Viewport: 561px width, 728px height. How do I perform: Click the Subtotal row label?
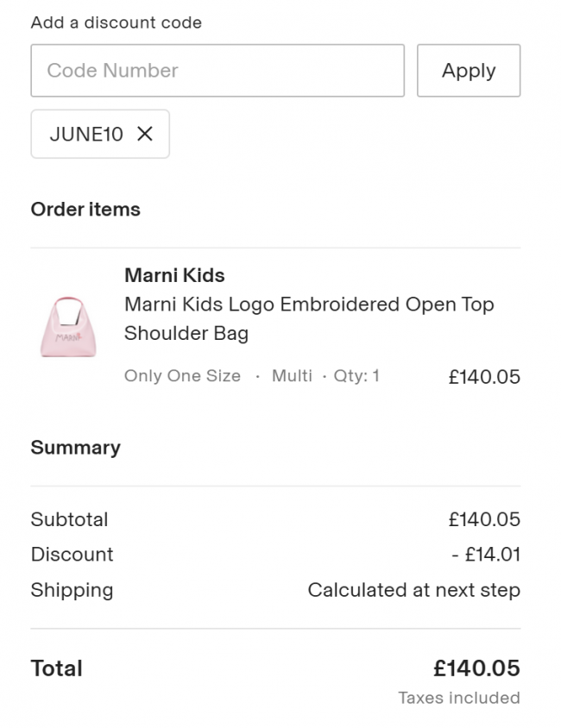pyautogui.click(x=69, y=519)
